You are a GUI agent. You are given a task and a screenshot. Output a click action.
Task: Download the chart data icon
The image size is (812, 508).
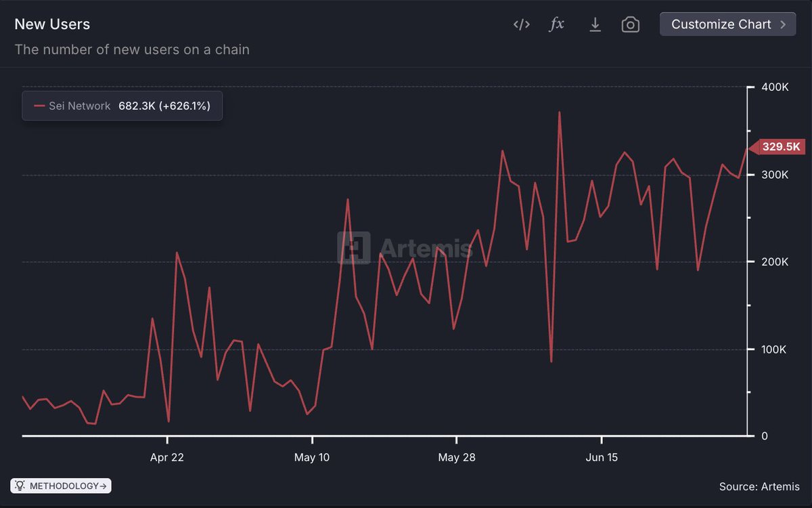pos(595,24)
